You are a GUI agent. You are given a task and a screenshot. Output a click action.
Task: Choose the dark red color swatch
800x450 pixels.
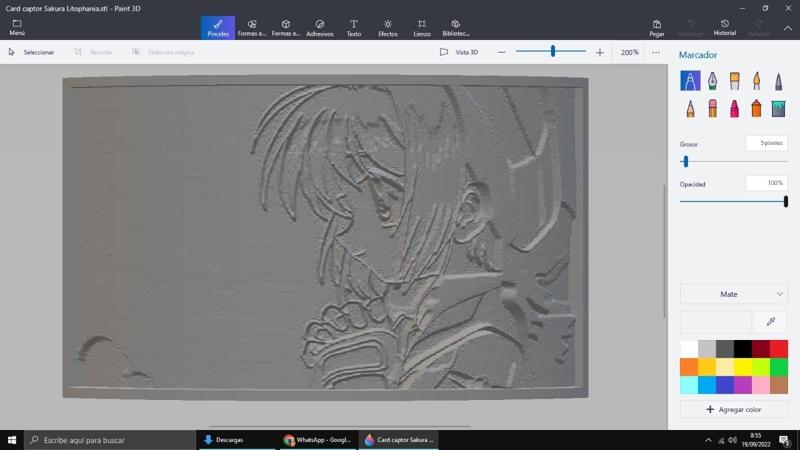tap(761, 349)
